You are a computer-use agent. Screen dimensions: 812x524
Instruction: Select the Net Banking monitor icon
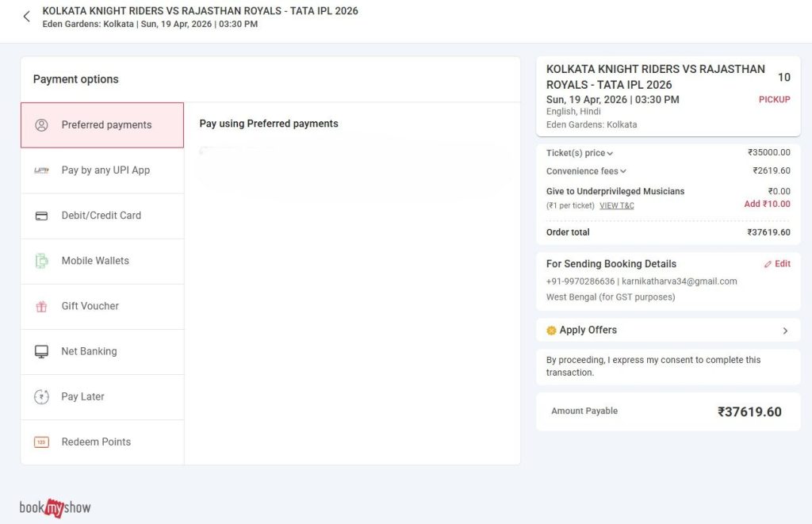41,351
